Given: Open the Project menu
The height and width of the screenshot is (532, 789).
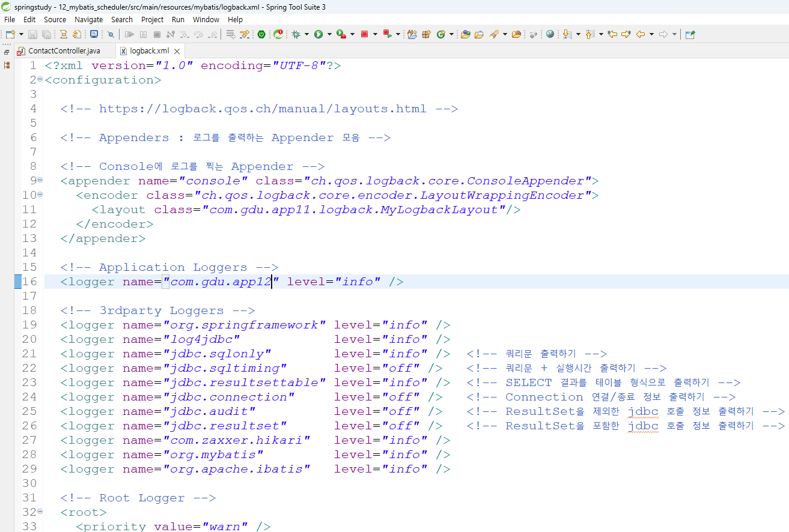Looking at the screenshot, I should (x=153, y=20).
